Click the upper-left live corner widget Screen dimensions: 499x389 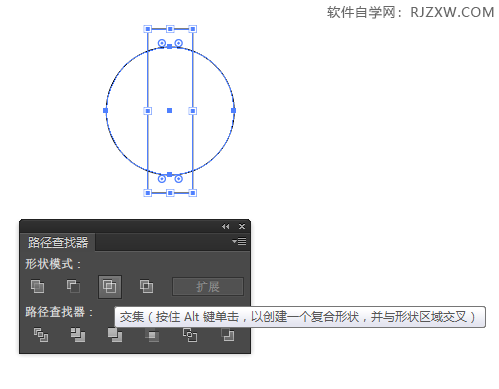point(162,43)
